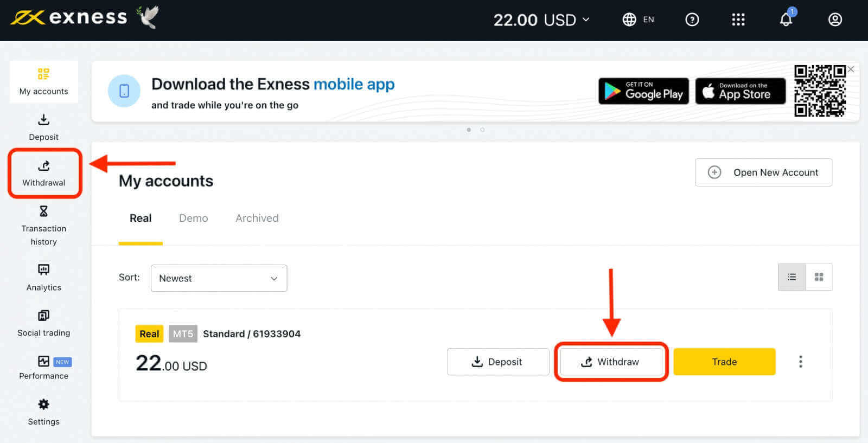Image resolution: width=868 pixels, height=443 pixels.
Task: Open the user profile icon
Action: [835, 20]
